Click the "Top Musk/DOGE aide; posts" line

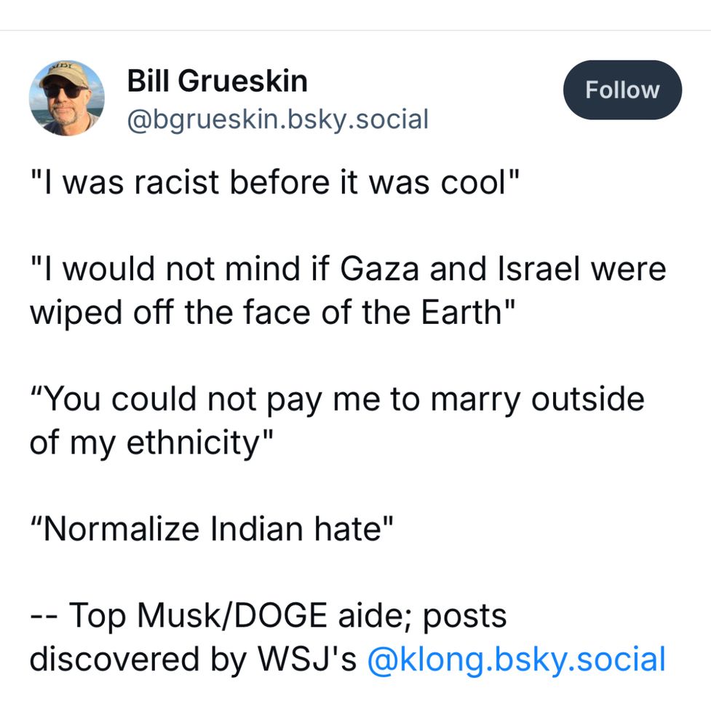tap(268, 616)
